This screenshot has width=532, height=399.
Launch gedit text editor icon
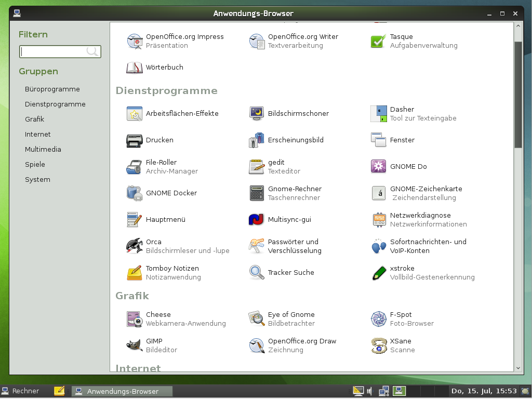click(x=257, y=167)
